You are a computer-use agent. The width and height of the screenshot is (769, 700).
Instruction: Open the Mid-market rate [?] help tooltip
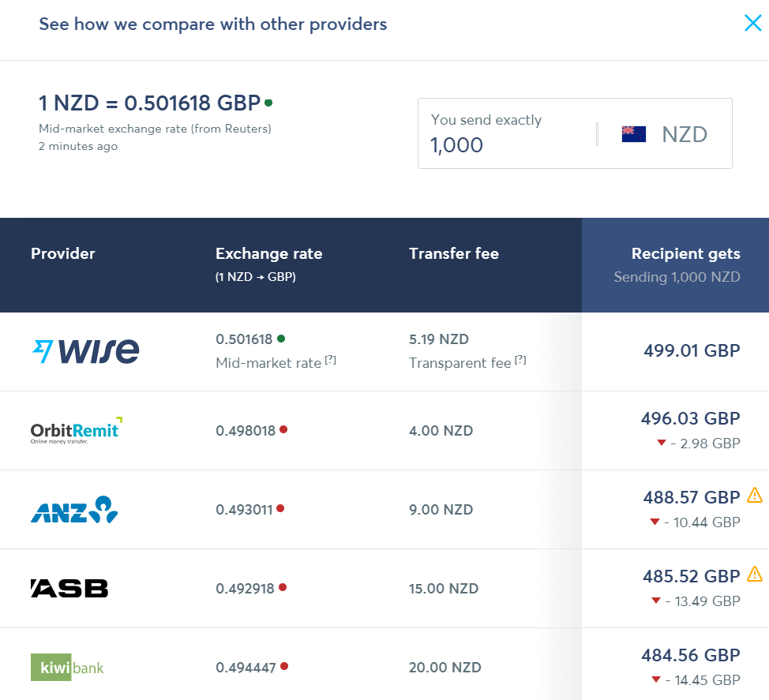pyautogui.click(x=331, y=360)
